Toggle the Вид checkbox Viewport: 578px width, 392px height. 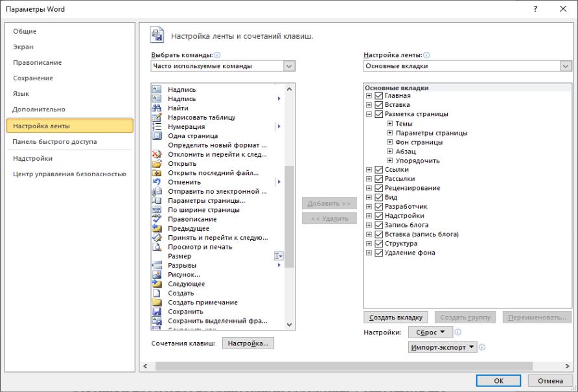(x=378, y=197)
